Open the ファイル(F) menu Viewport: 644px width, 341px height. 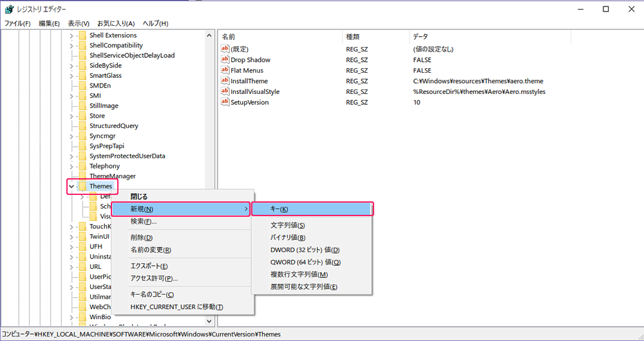(17, 23)
